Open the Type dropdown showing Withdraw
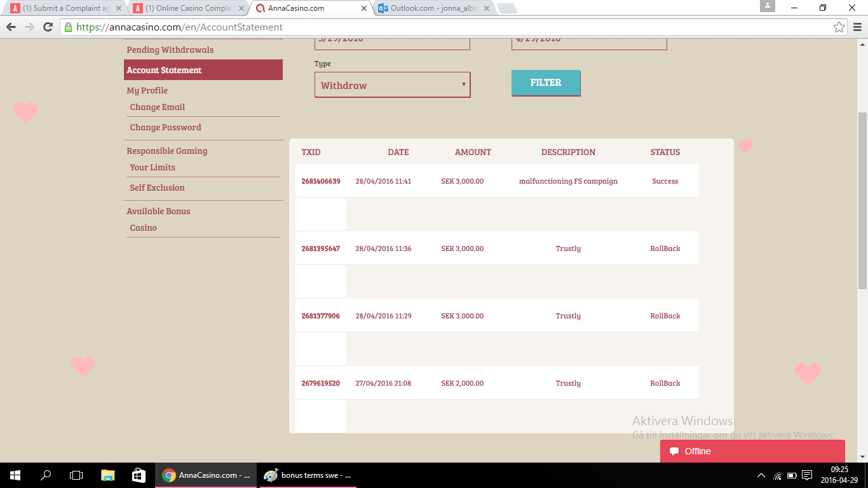 [x=392, y=85]
